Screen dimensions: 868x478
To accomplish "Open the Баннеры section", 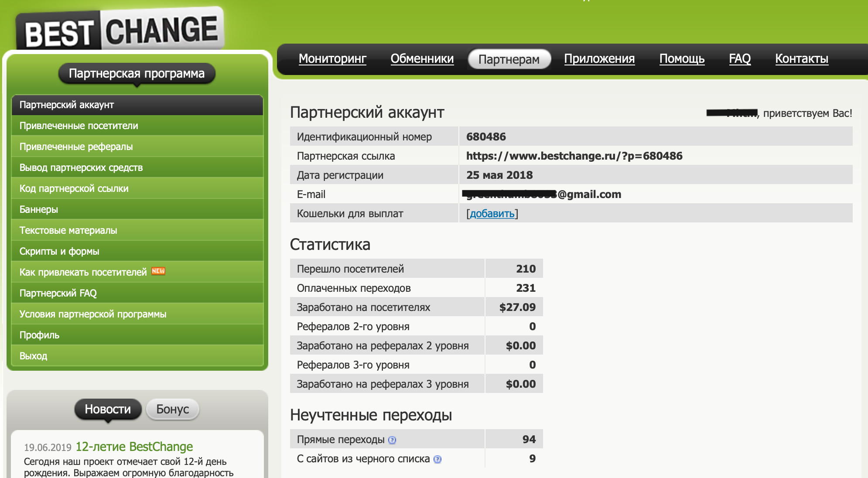I will coord(39,209).
